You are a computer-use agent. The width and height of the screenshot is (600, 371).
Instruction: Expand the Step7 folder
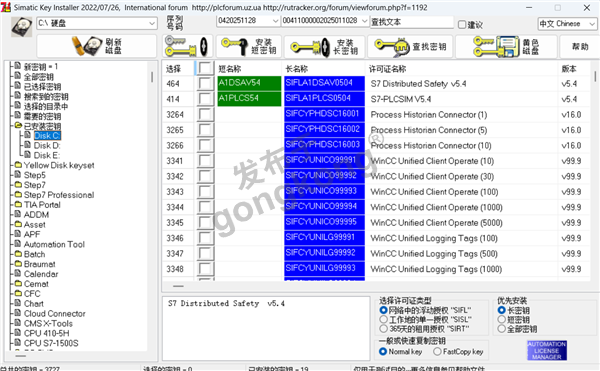[x=18, y=185]
